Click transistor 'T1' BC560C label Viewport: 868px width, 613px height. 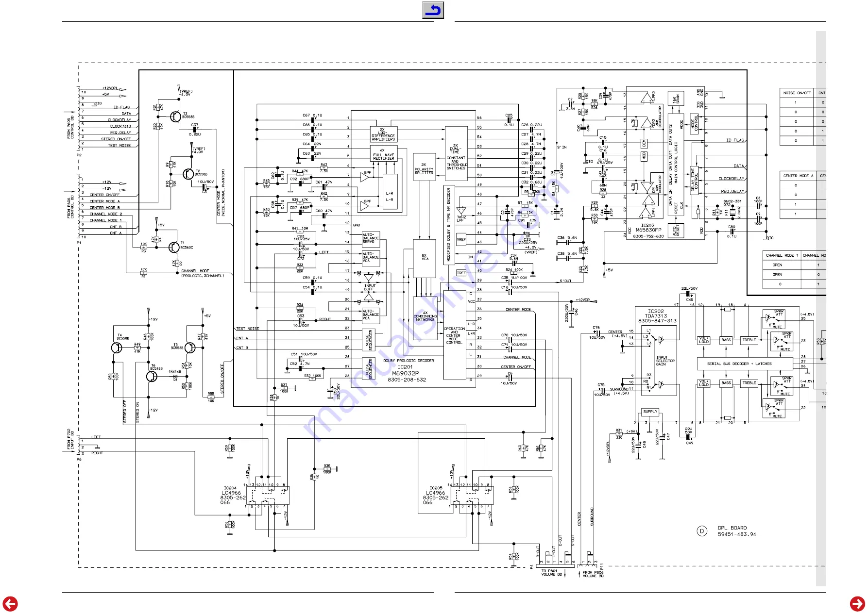coord(187,245)
